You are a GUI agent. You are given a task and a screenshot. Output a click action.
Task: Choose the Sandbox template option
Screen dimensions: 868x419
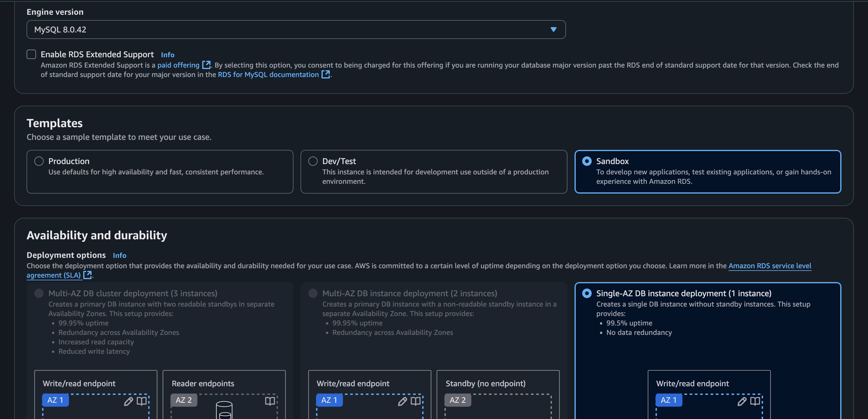(x=587, y=161)
